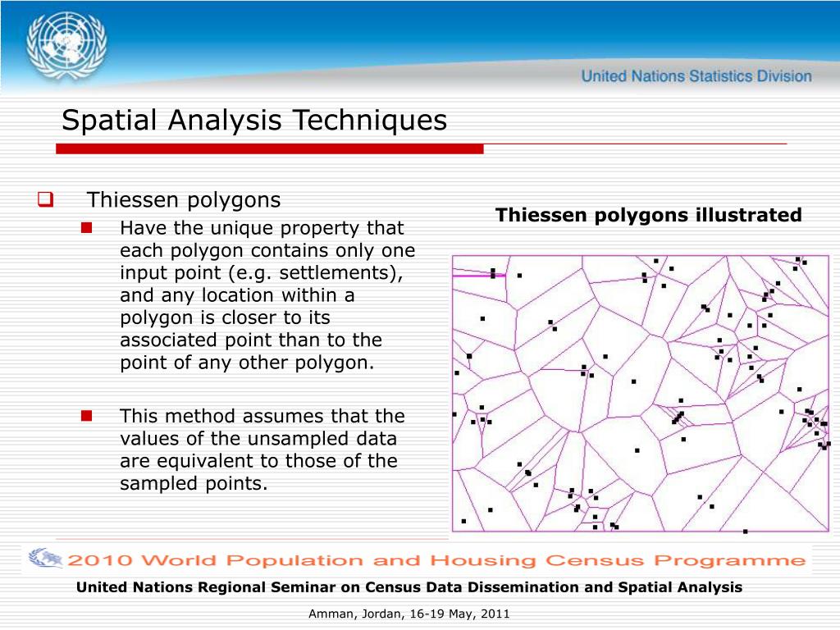
Task: Click the United Nations emblem logo
Action: (x=66, y=47)
